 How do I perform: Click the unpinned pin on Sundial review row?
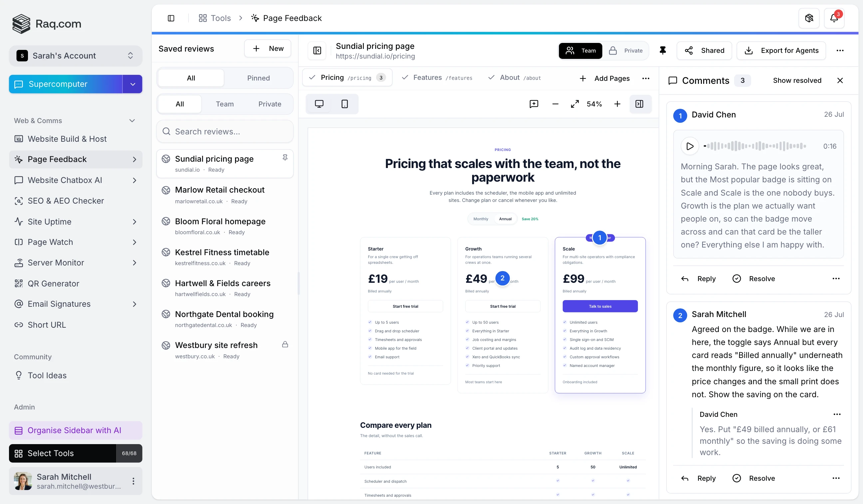pos(285,157)
